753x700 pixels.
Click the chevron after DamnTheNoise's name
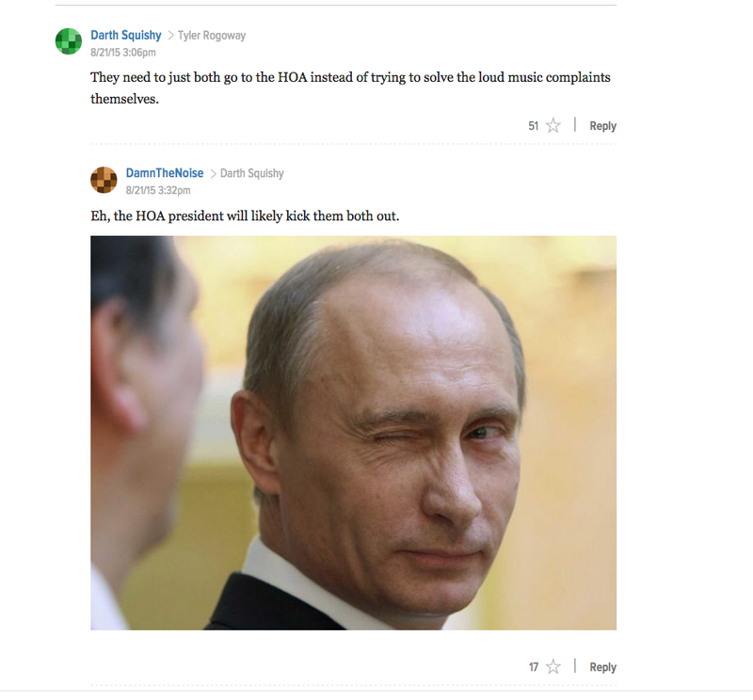coord(213,173)
